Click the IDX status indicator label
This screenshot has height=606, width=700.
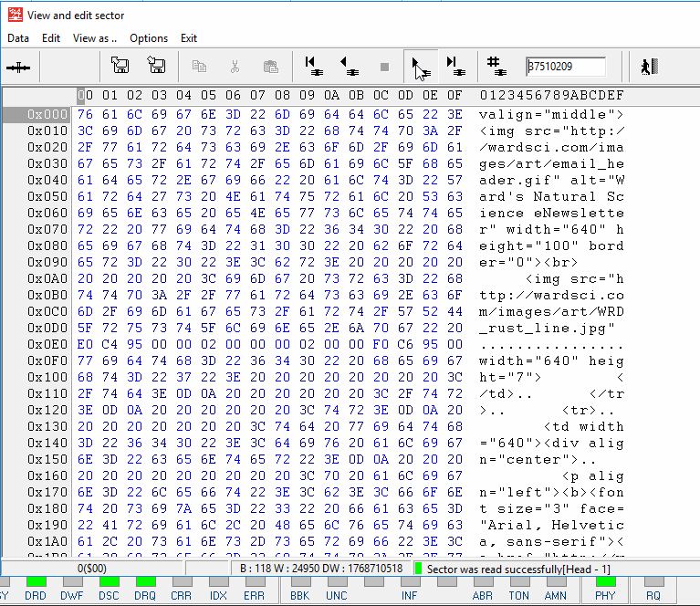click(x=218, y=596)
